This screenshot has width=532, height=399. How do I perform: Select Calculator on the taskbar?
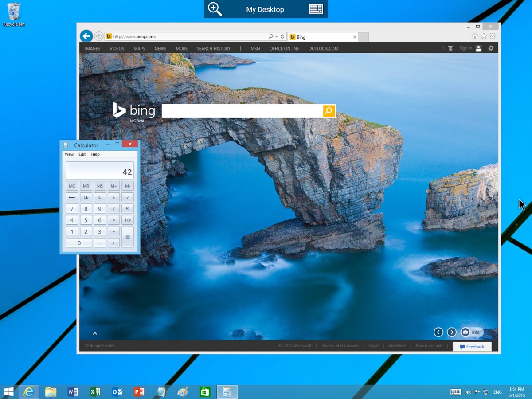(x=227, y=392)
